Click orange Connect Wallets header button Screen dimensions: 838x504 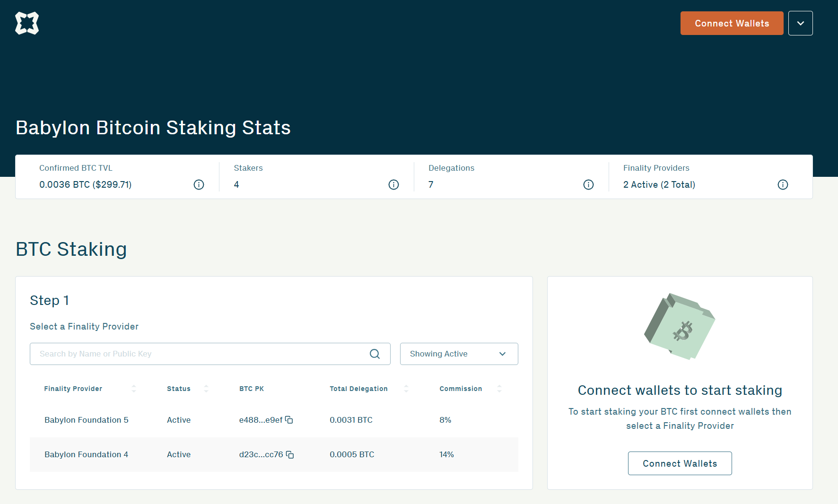point(732,23)
